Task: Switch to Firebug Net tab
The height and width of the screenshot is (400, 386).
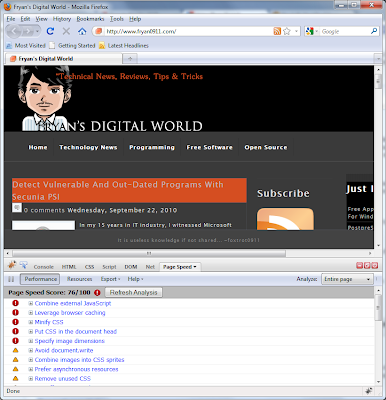Action: [150, 267]
